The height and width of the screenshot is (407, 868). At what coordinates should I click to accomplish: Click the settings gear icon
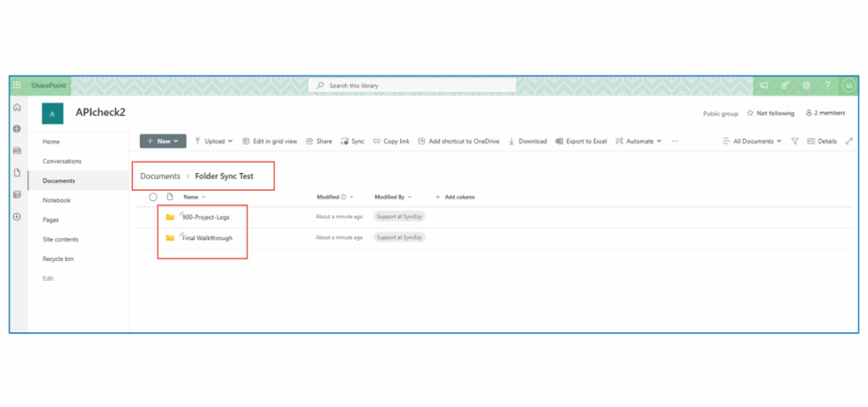coord(806,86)
